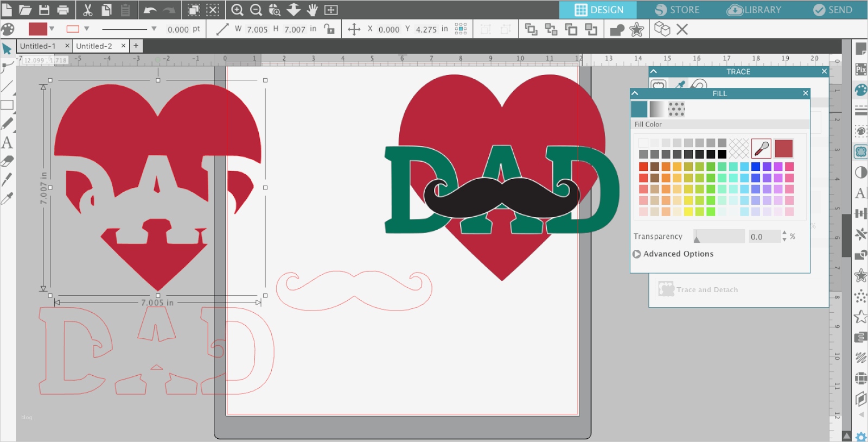Select the Eraser tool
This screenshot has width=868, height=442.
click(x=7, y=161)
